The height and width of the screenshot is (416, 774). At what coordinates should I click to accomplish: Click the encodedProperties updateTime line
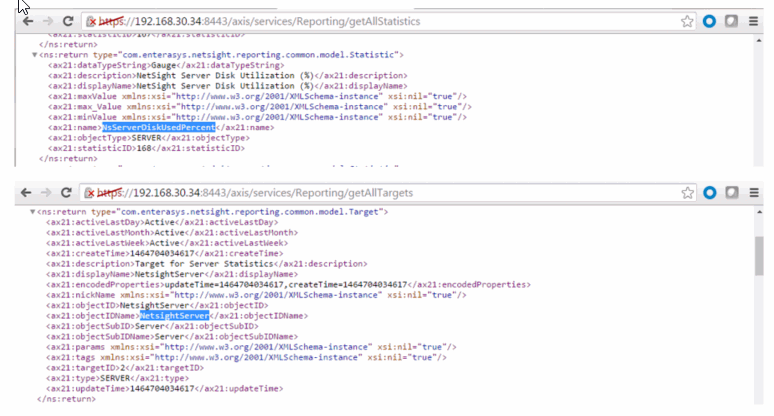click(288, 284)
